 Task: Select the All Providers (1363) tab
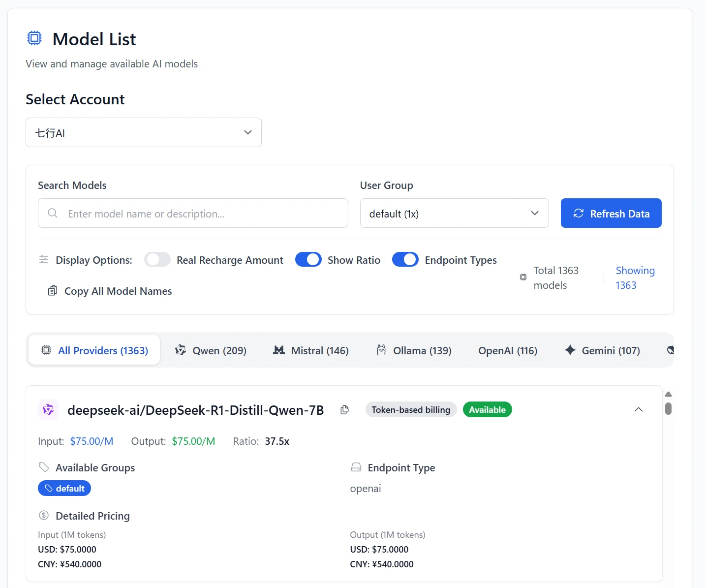pos(94,350)
